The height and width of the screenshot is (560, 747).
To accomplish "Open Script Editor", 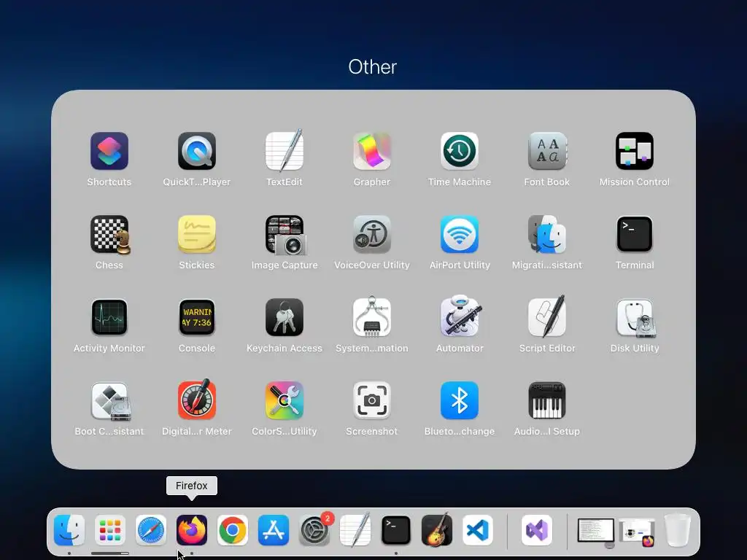I will pos(547,316).
